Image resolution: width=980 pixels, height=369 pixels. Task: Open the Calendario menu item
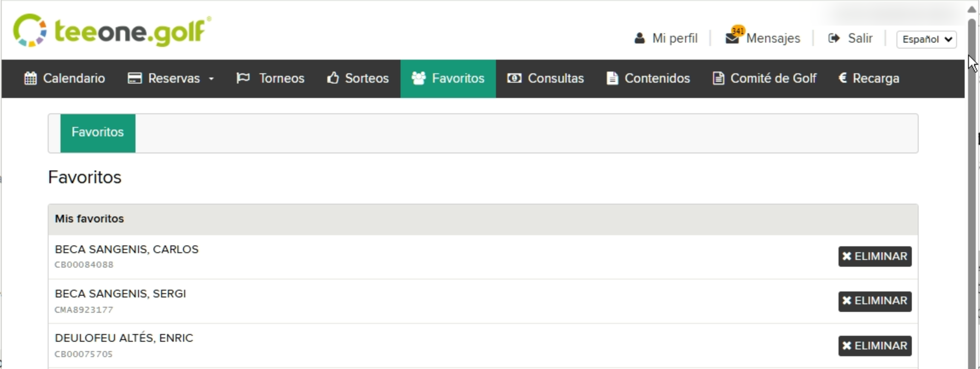point(65,78)
